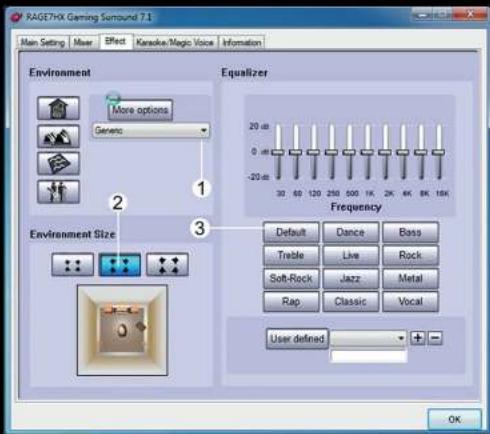This screenshot has height=434, width=490.
Task: Apply the Jazz equalizer preset
Action: click(350, 278)
